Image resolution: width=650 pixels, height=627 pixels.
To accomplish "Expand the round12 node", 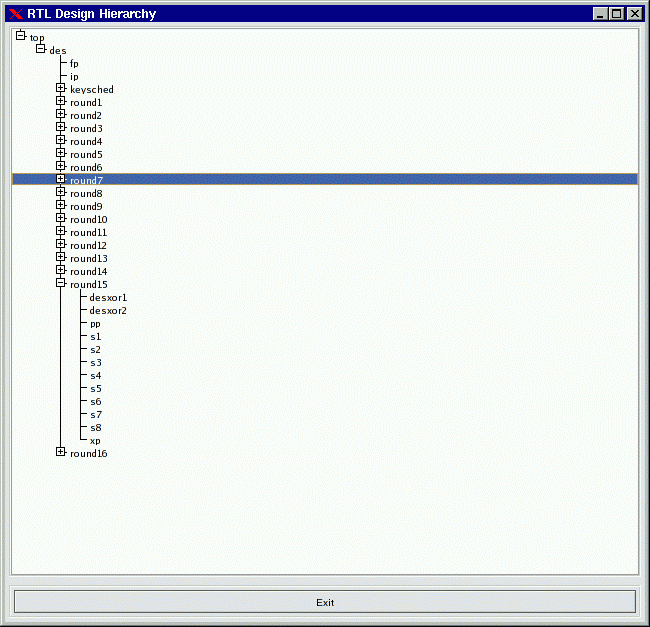I will [x=61, y=244].
